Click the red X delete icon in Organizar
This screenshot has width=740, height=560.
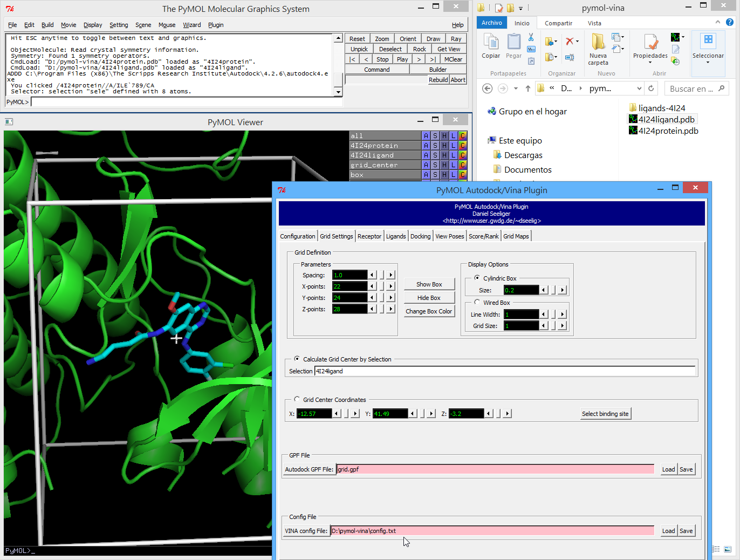pos(570,42)
